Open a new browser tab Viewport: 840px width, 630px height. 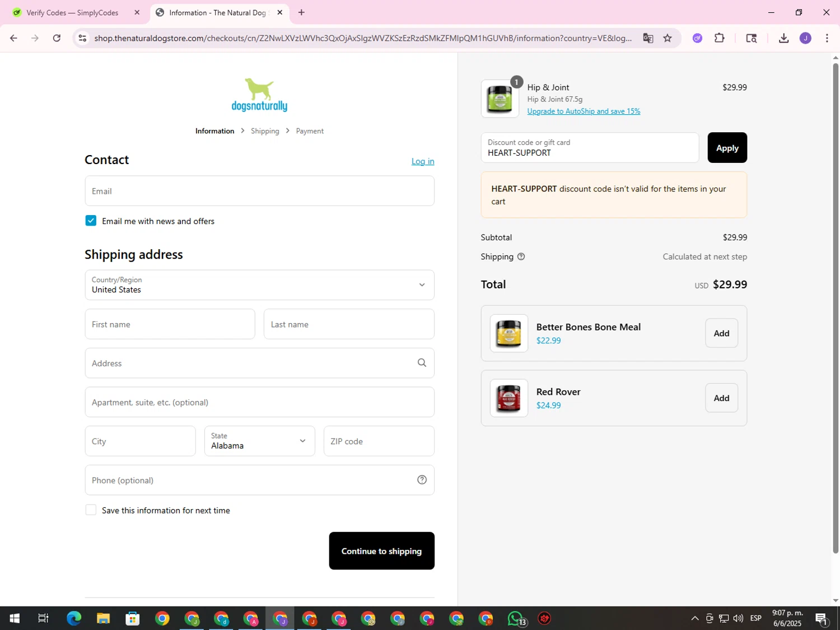(x=301, y=12)
